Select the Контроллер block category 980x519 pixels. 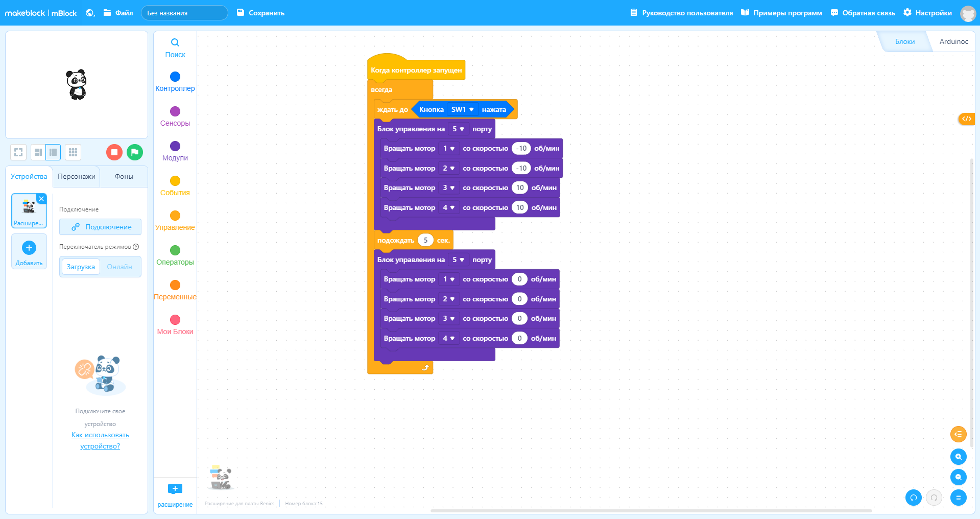(x=175, y=82)
